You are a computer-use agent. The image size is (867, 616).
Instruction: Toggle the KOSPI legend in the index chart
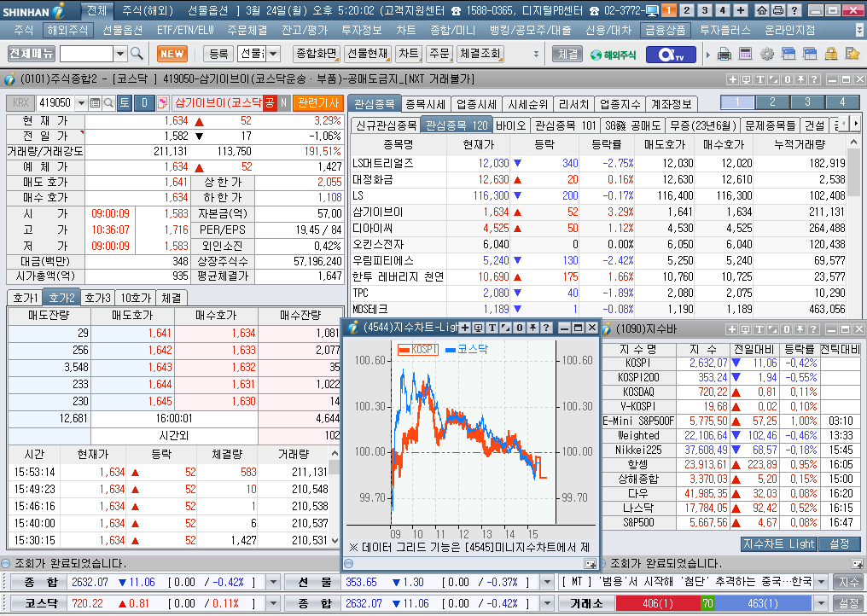tap(418, 350)
